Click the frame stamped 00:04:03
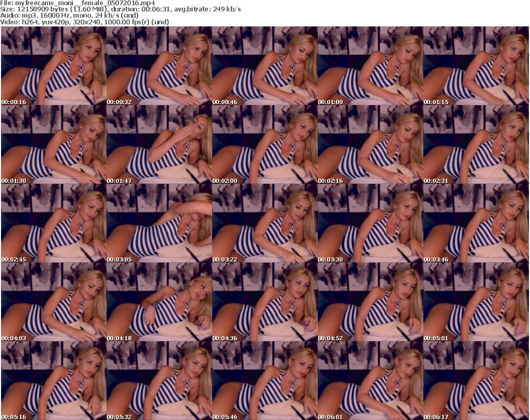This screenshot has height=420, width=530. tap(54, 302)
